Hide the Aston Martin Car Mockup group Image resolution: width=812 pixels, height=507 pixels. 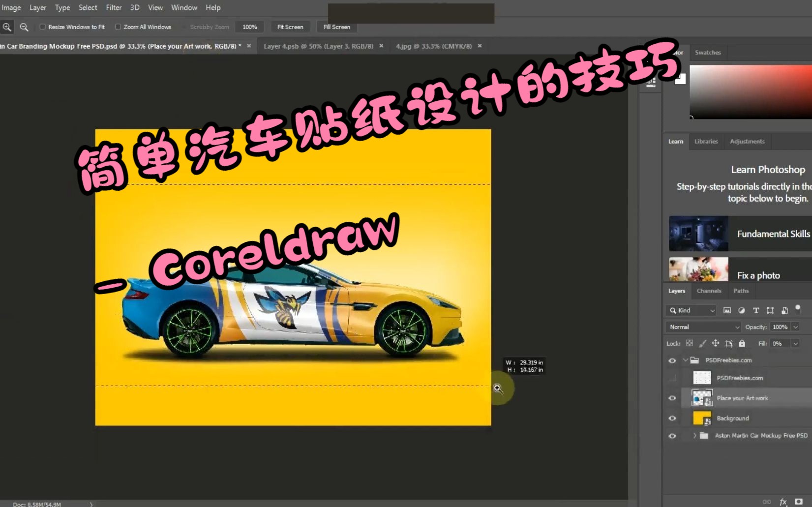tap(672, 436)
